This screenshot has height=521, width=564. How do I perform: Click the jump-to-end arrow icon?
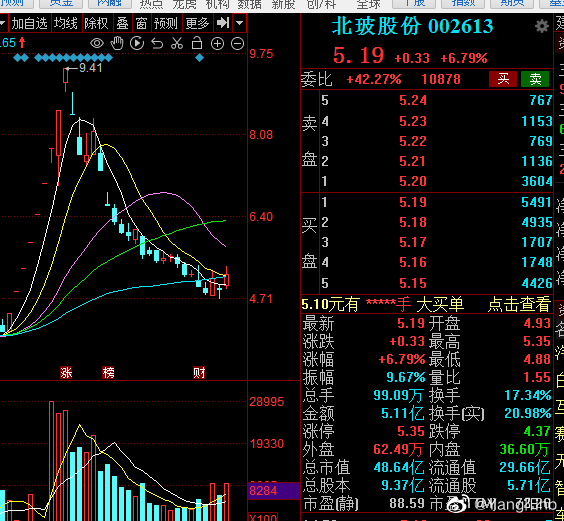click(x=223, y=23)
